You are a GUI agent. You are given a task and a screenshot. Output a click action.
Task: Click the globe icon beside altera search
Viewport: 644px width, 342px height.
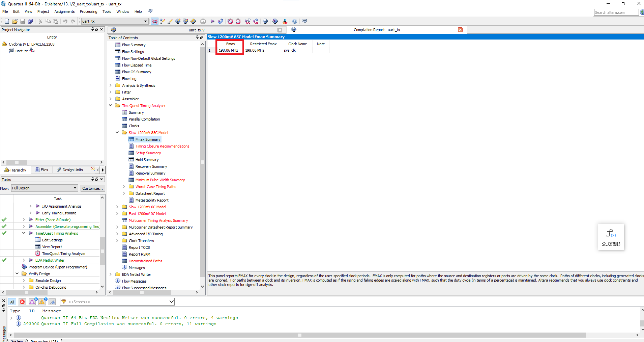coord(642,12)
